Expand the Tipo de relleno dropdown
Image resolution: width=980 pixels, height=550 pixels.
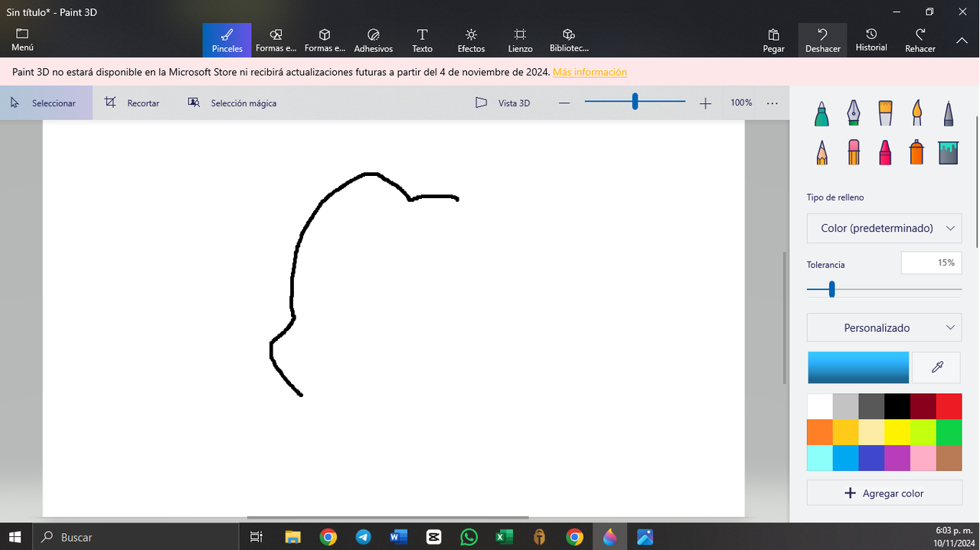click(x=884, y=228)
